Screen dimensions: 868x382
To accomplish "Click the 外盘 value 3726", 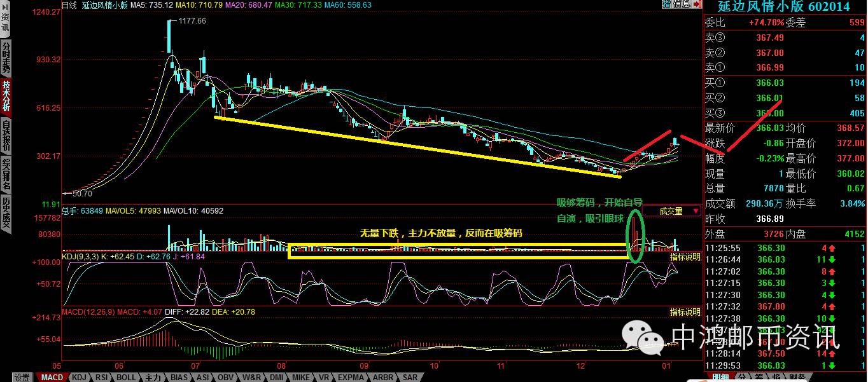I will 774,234.
